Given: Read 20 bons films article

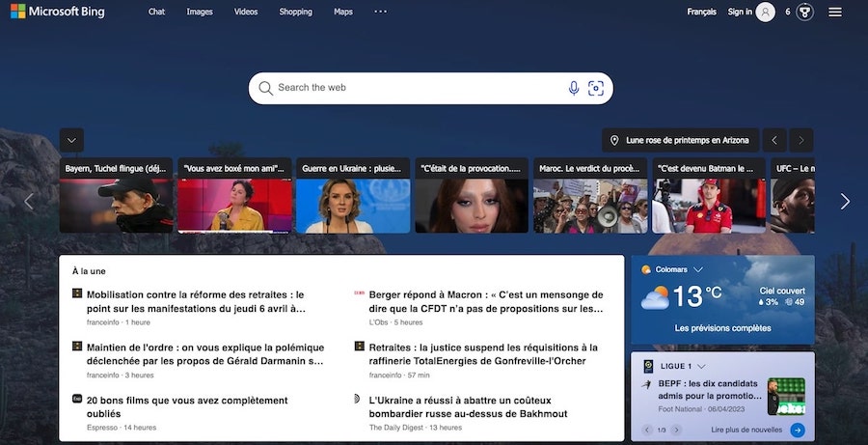Looking at the screenshot, I should pos(187,406).
